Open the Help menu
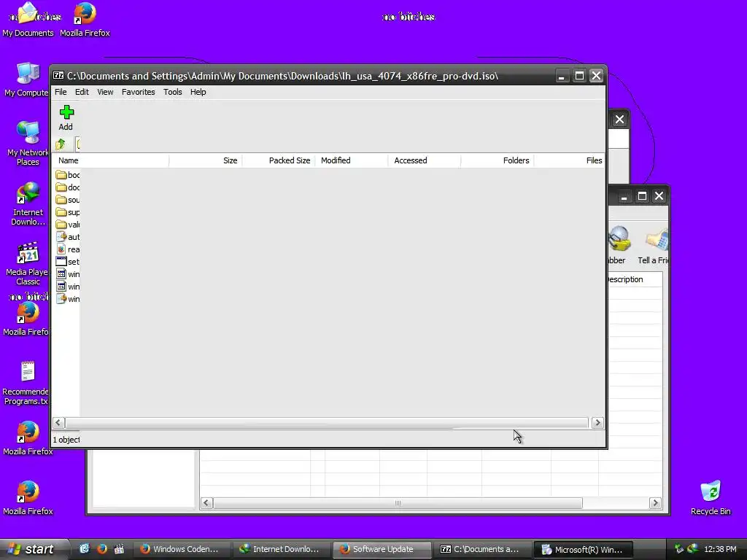The image size is (747, 560). [198, 92]
